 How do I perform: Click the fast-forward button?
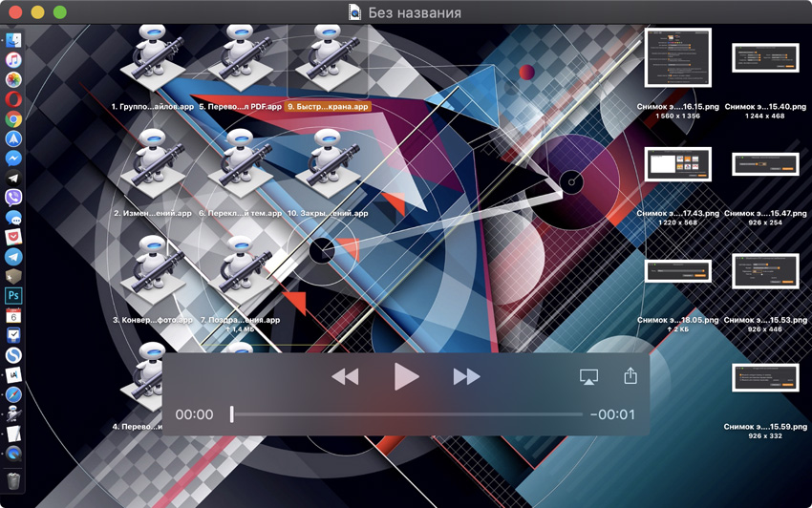(x=466, y=376)
